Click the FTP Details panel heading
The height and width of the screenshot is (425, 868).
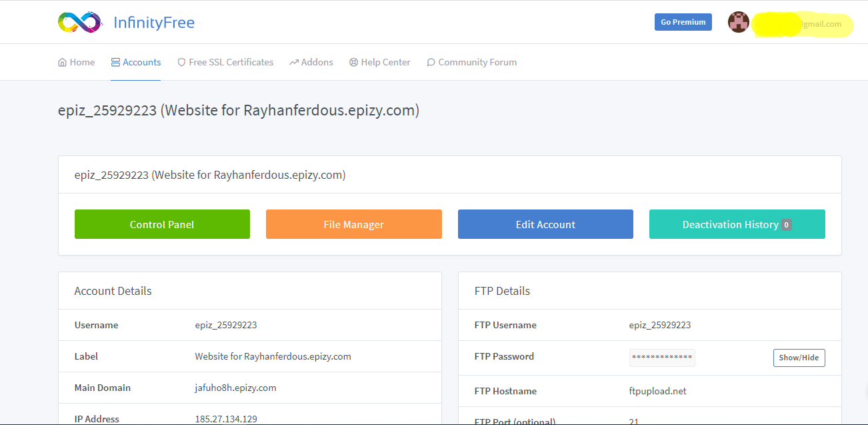point(502,291)
